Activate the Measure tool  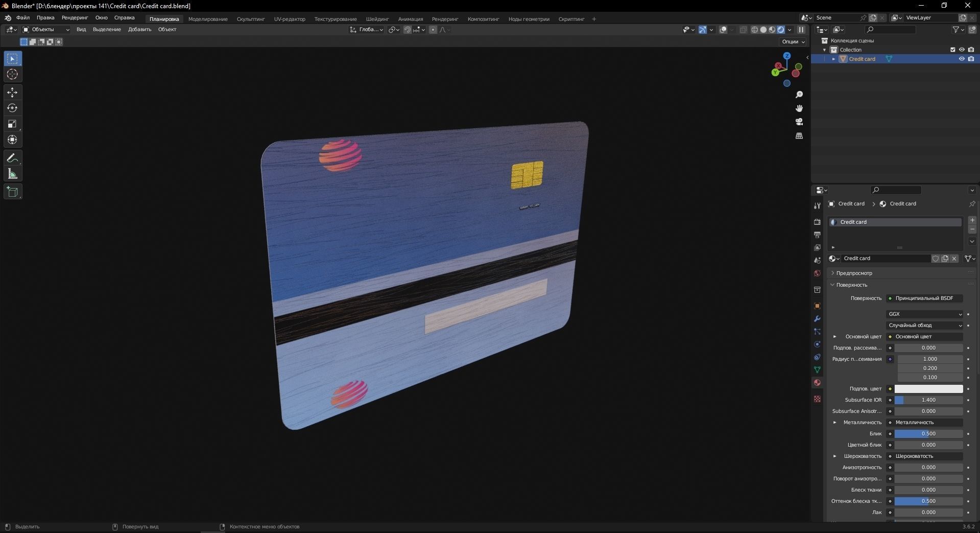pos(12,174)
